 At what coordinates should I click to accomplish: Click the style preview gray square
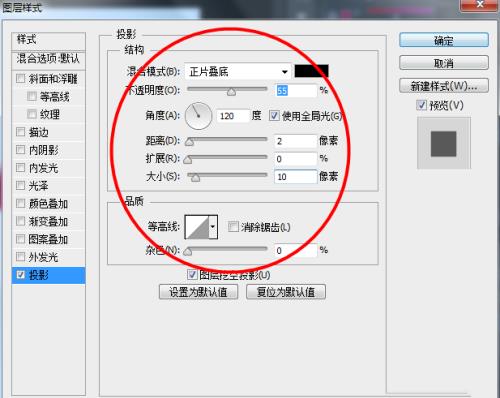443,143
